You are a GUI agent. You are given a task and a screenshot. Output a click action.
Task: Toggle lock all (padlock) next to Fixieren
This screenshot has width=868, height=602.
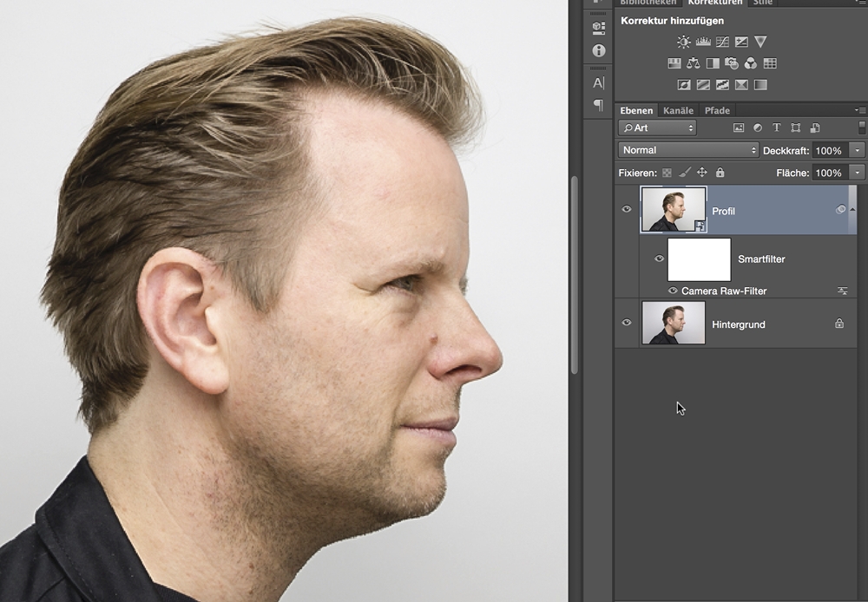tap(720, 173)
